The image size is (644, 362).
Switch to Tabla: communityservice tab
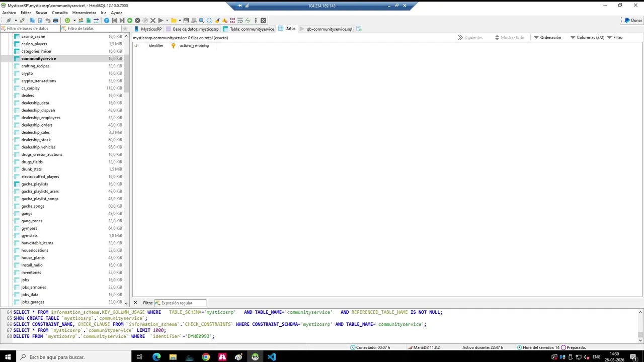[249, 29]
